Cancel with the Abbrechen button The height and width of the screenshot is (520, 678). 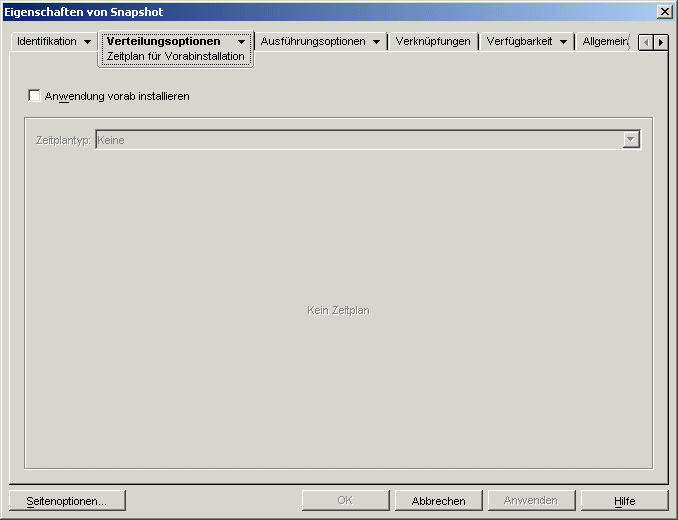[x=438, y=501]
